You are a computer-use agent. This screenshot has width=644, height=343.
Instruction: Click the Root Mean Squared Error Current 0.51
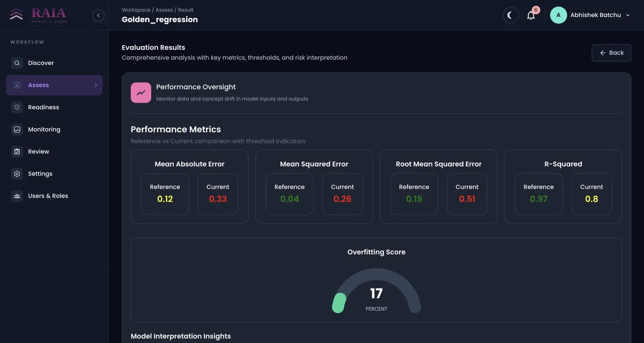(467, 199)
